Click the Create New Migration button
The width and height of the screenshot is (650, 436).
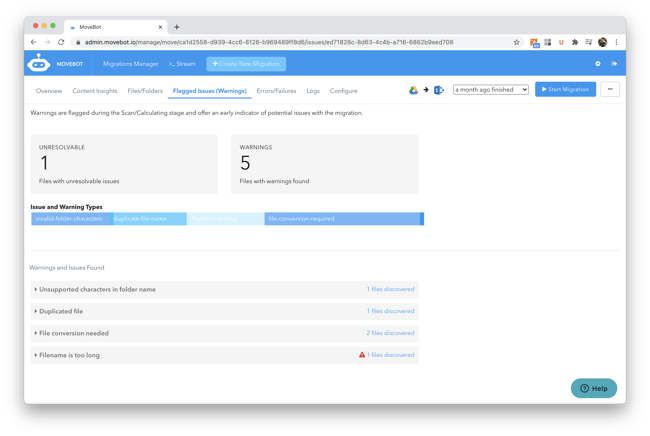pyautogui.click(x=246, y=64)
